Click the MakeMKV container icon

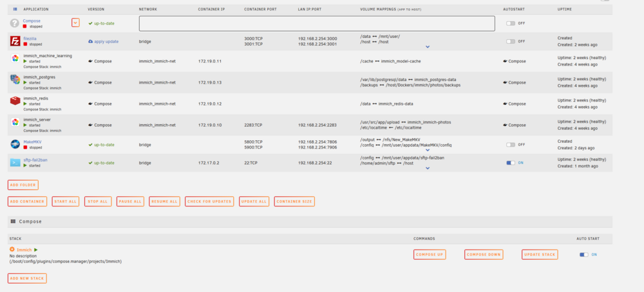tap(15, 144)
